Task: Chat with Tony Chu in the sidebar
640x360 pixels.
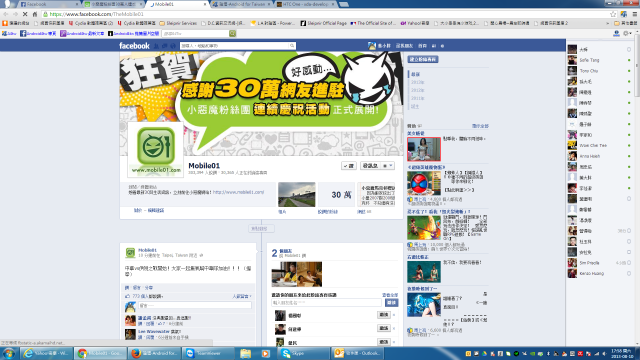Action: coord(600,71)
